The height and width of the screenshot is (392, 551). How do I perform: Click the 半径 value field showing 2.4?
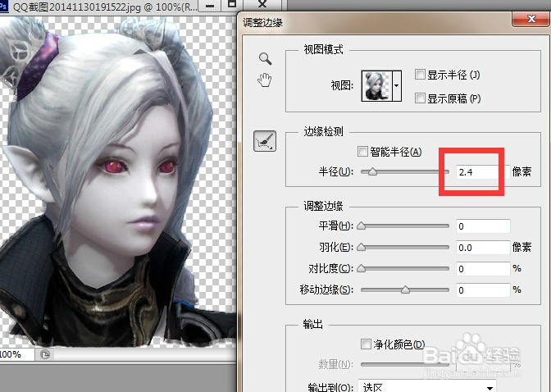click(483, 172)
